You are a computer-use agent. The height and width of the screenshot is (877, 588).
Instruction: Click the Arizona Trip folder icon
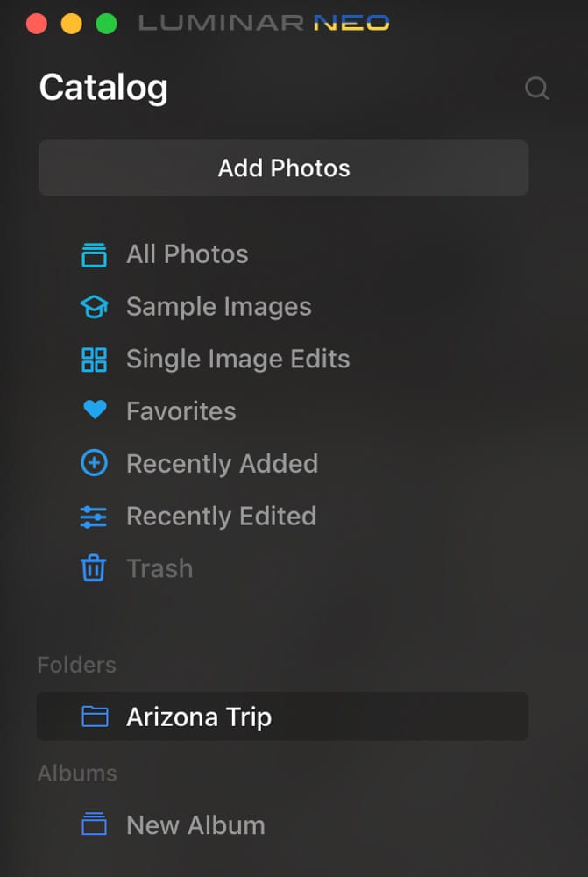pos(95,717)
